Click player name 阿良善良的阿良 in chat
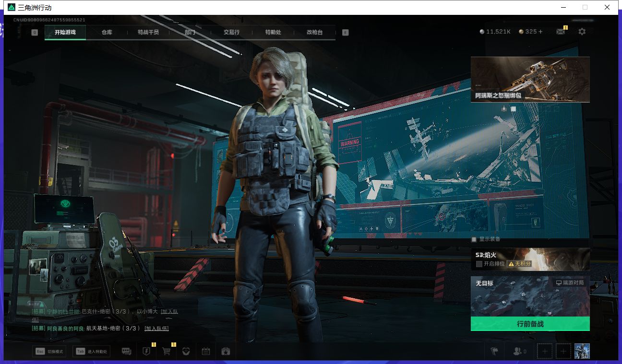This screenshot has width=622, height=364. tap(65, 329)
